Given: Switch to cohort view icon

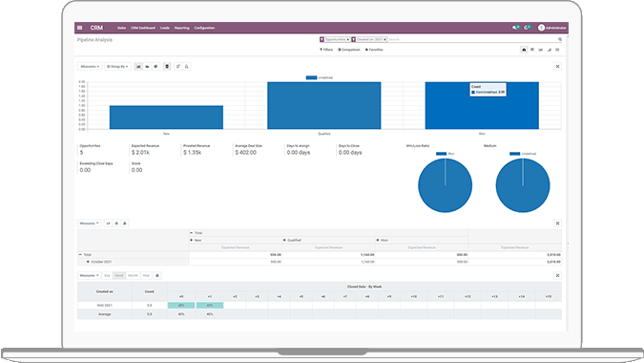Looking at the screenshot, I should tap(550, 50).
